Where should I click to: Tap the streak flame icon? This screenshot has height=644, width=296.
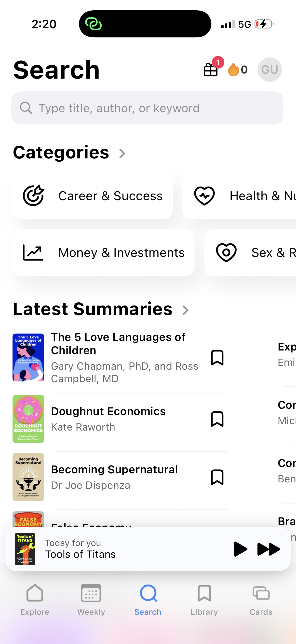[233, 70]
